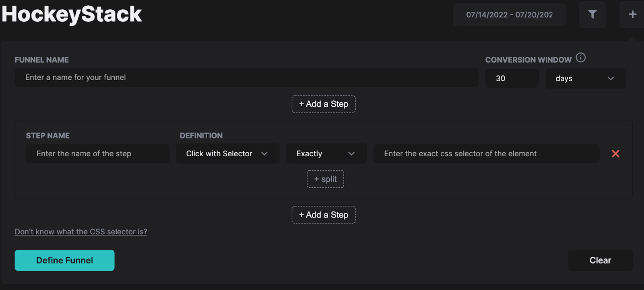Open "Don't know what the CSS selector is?" link

click(x=81, y=232)
